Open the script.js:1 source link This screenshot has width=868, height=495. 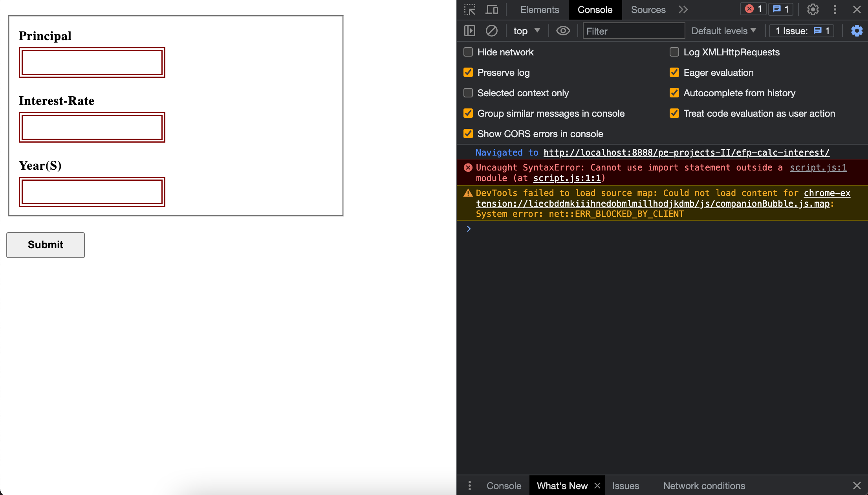pos(818,168)
